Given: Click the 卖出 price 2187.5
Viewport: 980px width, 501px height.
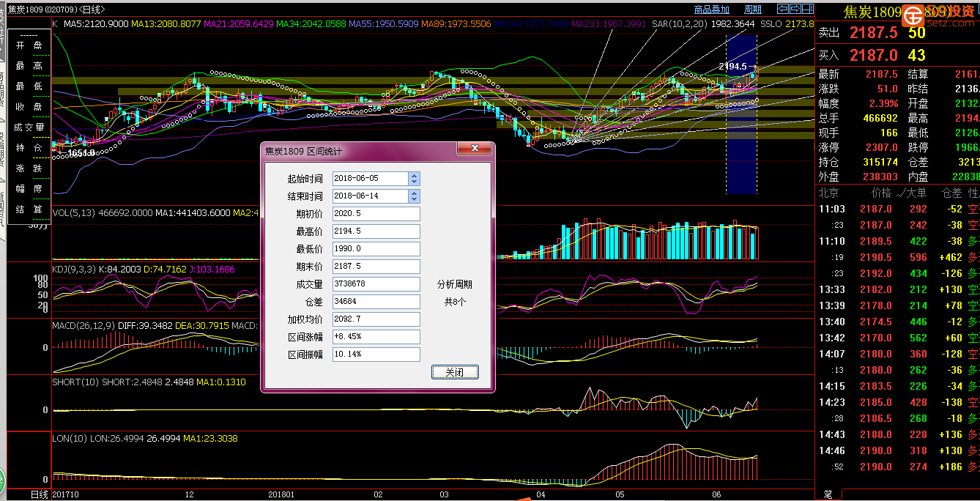Looking at the screenshot, I should [874, 33].
